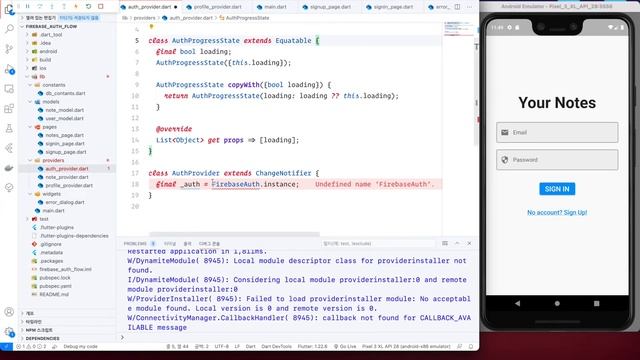The image size is (640, 360).
Task: Open the Search view in the activity bar
Action: [9, 29]
